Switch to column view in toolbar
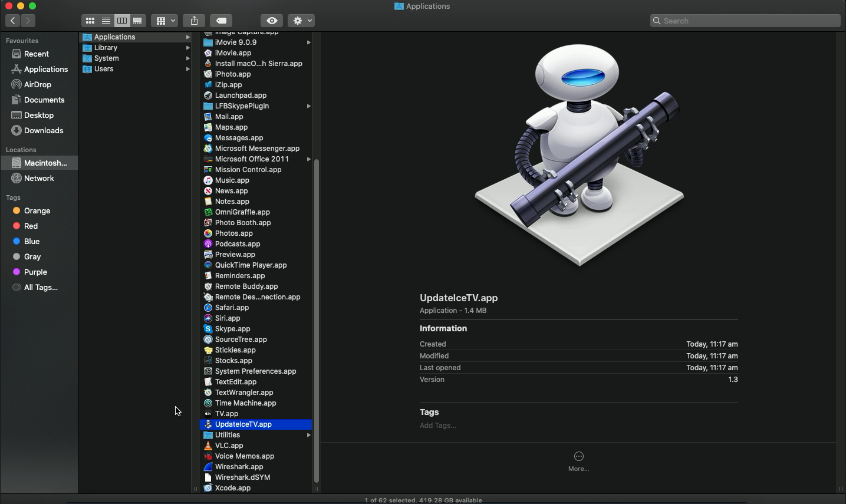The height and width of the screenshot is (504, 846). (122, 21)
